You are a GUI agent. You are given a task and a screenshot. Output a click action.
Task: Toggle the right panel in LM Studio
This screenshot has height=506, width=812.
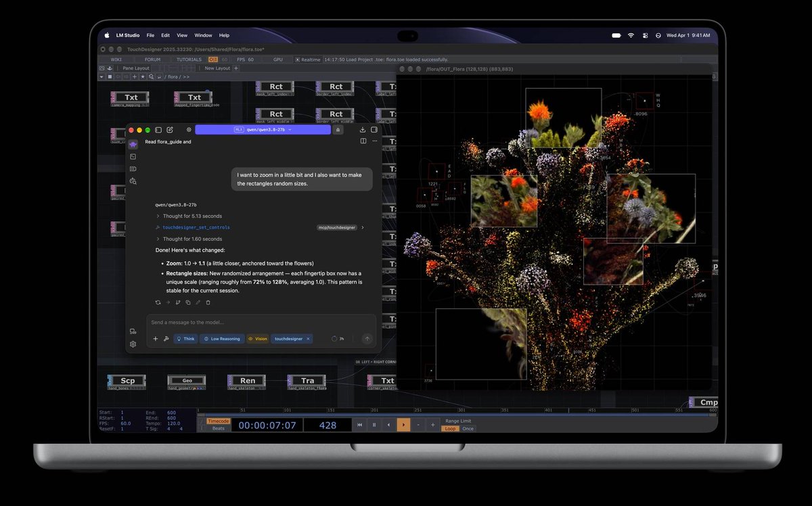(x=374, y=130)
